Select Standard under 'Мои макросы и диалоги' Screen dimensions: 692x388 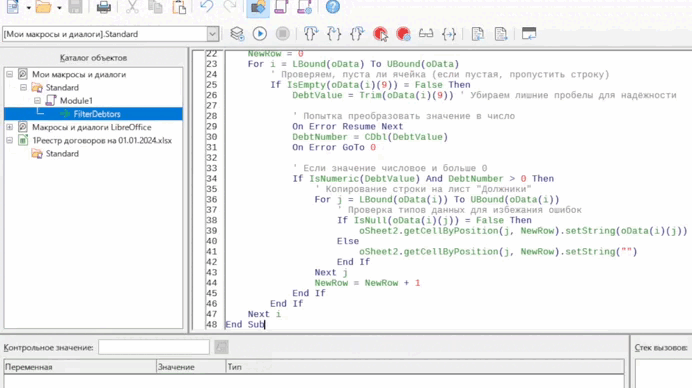click(62, 87)
